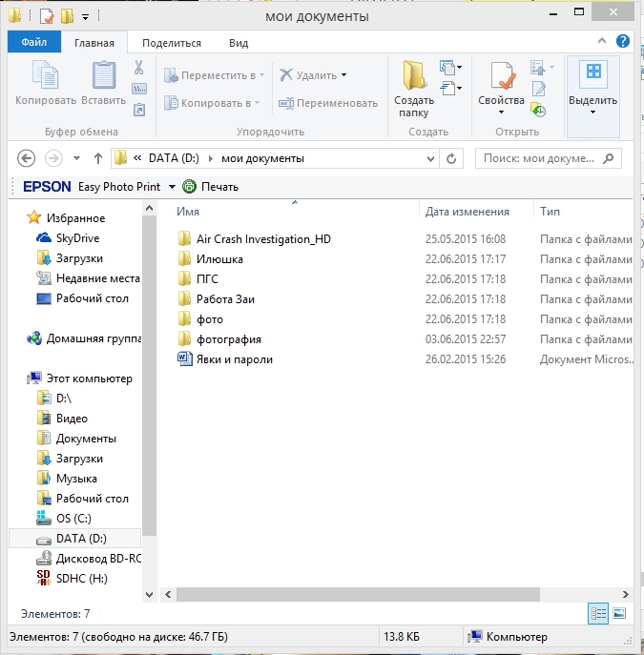Open the Вид ribbon tab
This screenshot has width=644, height=655.
[x=239, y=43]
